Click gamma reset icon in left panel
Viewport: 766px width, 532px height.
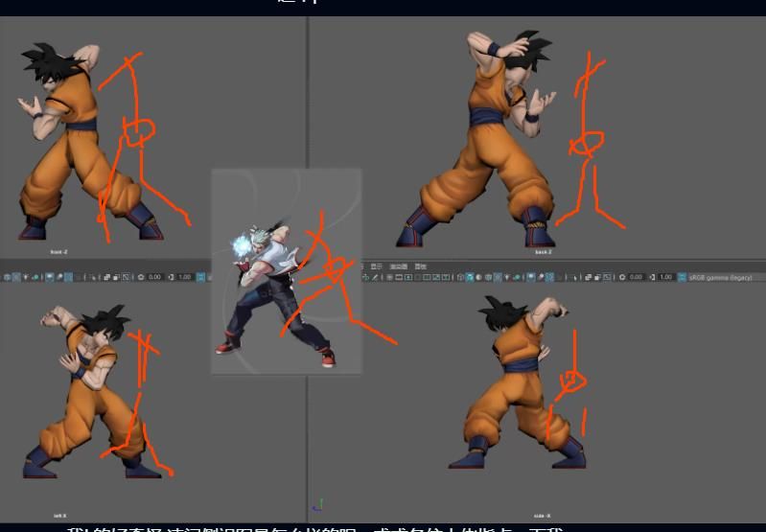pyautogui.click(x=171, y=277)
